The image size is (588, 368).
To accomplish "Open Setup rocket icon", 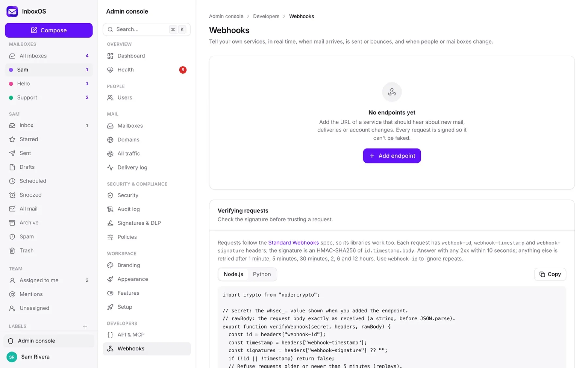I will [x=110, y=307].
